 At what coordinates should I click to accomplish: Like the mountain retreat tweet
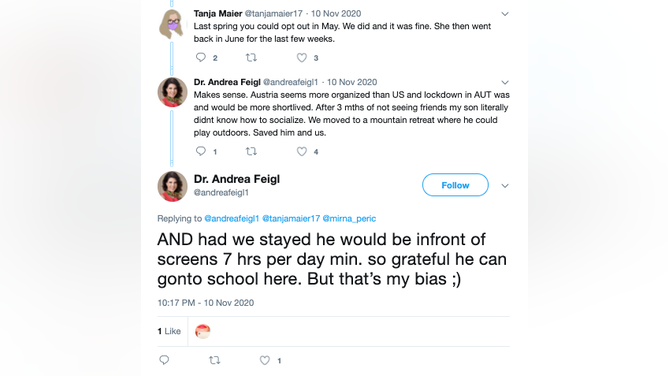click(302, 151)
